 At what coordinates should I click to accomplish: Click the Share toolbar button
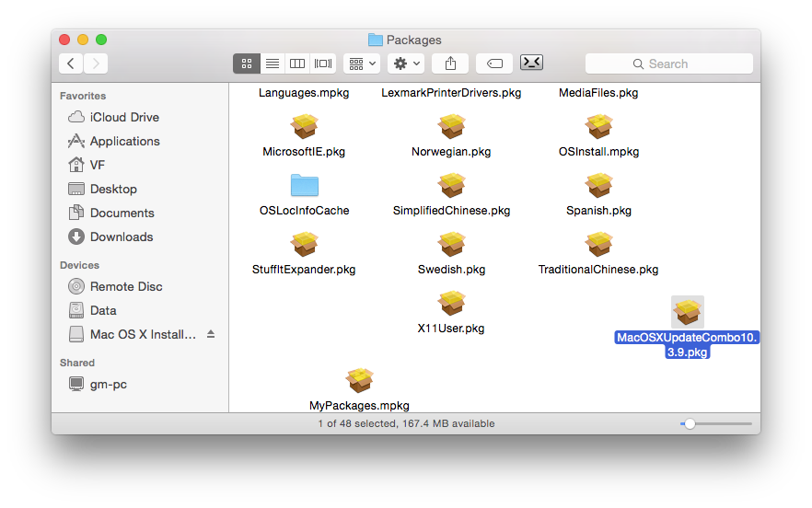click(450, 63)
